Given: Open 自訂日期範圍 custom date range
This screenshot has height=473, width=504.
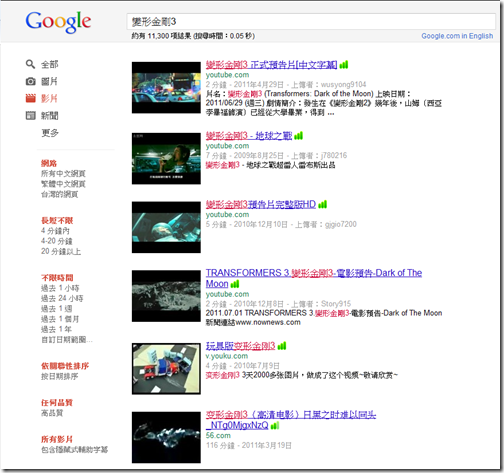Looking at the screenshot, I should pos(66,340).
